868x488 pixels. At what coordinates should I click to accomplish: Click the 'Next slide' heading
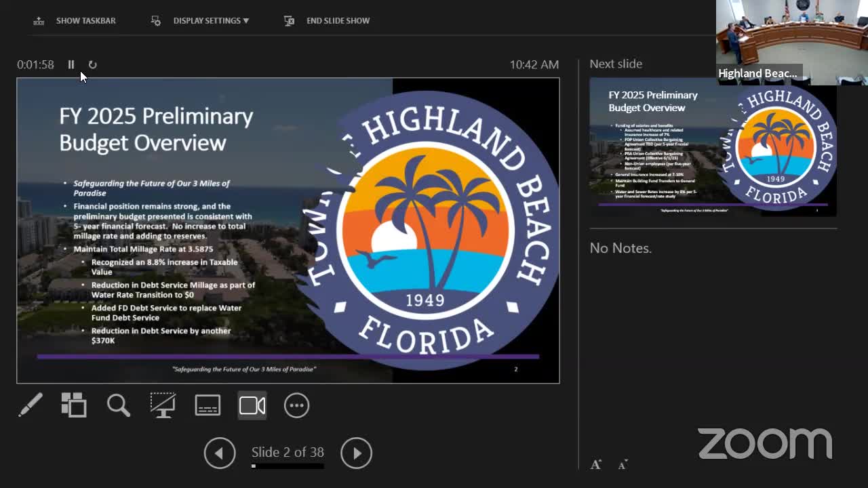(616, 64)
